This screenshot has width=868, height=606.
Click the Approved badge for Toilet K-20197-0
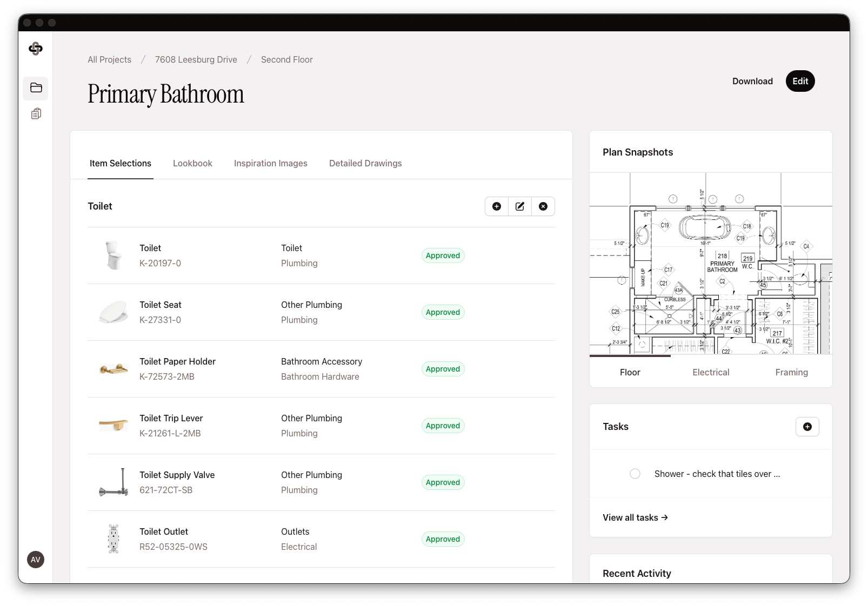tap(443, 255)
